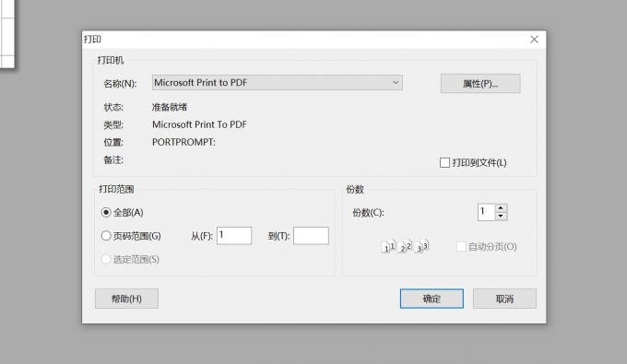Confirm printing with the 确定 button
Screen dimensions: 627x364
(432, 299)
